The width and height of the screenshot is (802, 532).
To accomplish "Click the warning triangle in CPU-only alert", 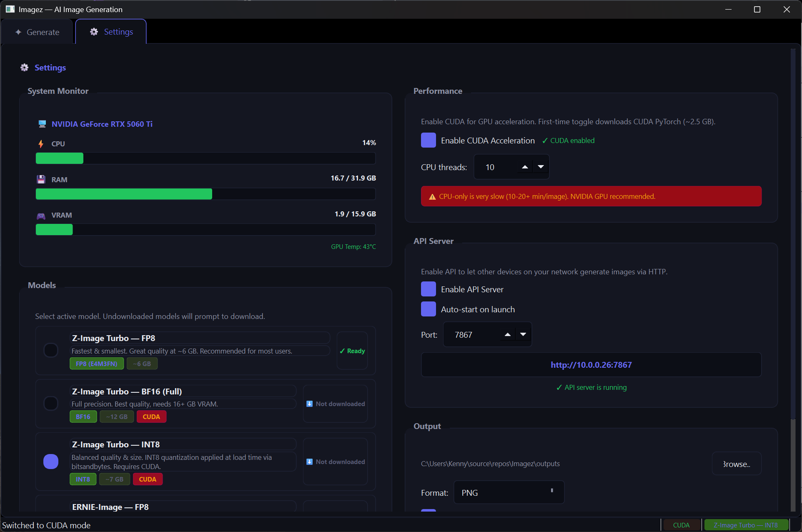I will [432, 197].
